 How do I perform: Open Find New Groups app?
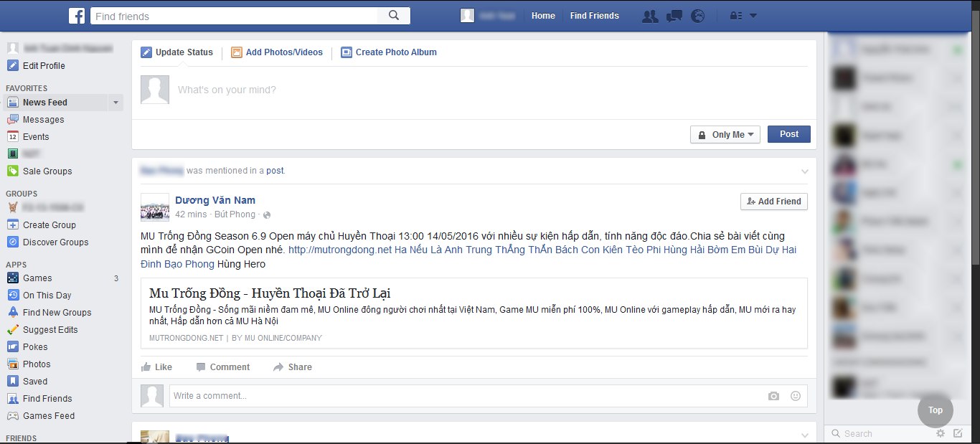tap(57, 313)
